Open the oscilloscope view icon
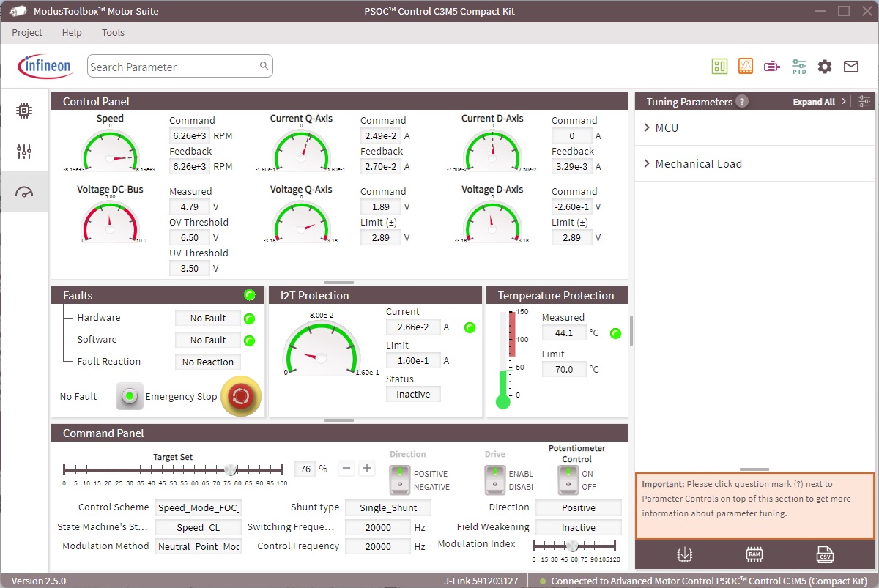This screenshot has height=588, width=879. click(745, 67)
